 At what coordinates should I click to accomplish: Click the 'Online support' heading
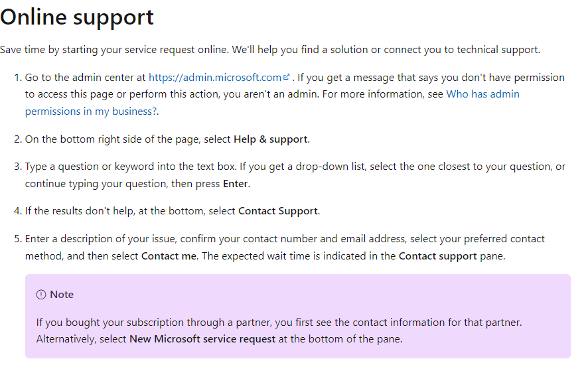click(77, 17)
